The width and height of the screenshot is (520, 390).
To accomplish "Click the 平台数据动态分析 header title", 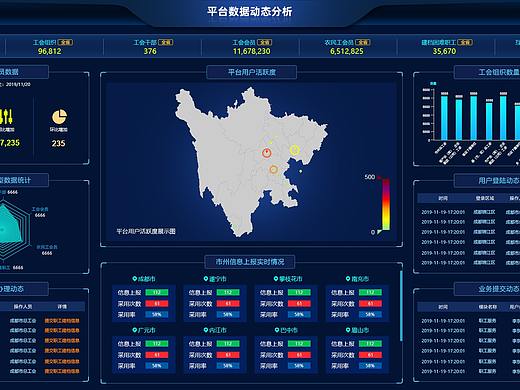I will coord(249,12).
